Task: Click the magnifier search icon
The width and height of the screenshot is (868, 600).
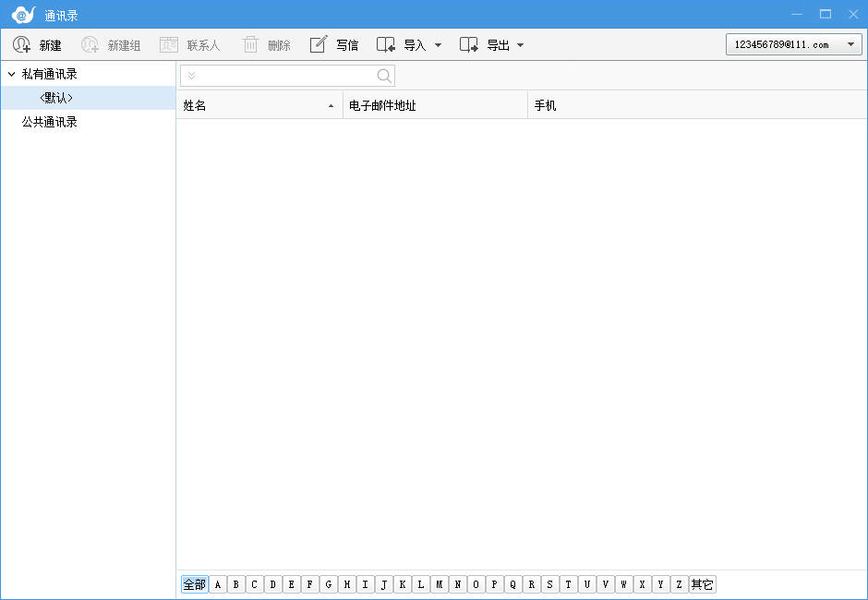Action: click(x=384, y=76)
